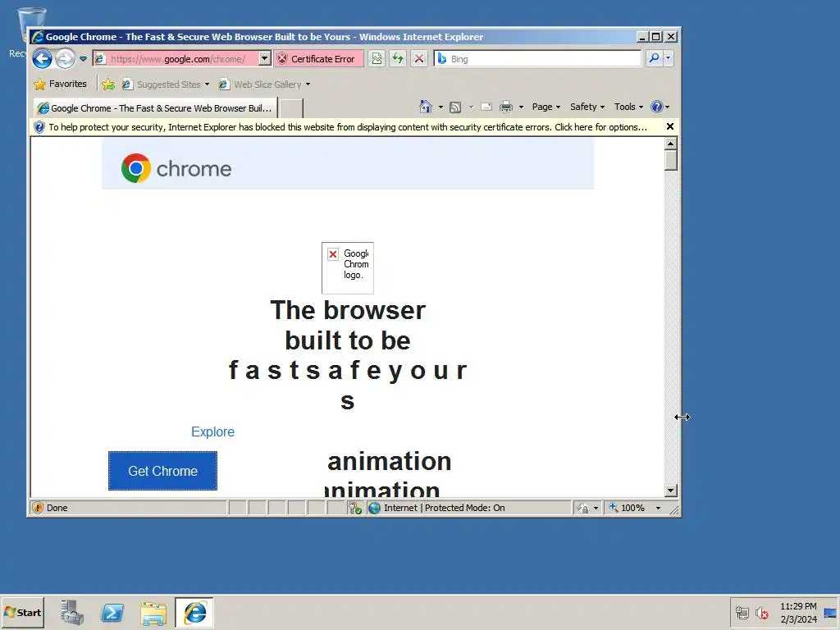Click the Print icon

pyautogui.click(x=506, y=107)
